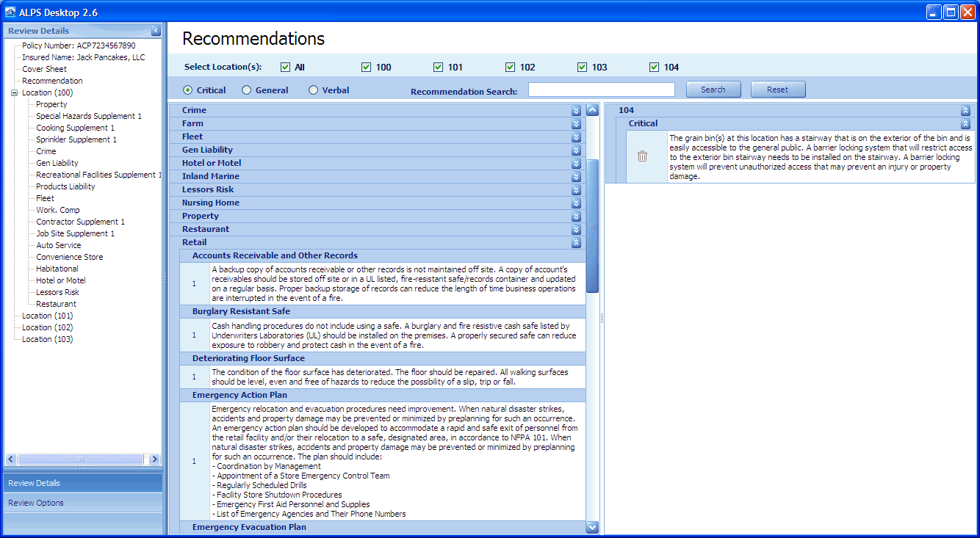Image resolution: width=980 pixels, height=538 pixels.
Task: Expand the Restaurant category in recommendations list
Action: (576, 229)
